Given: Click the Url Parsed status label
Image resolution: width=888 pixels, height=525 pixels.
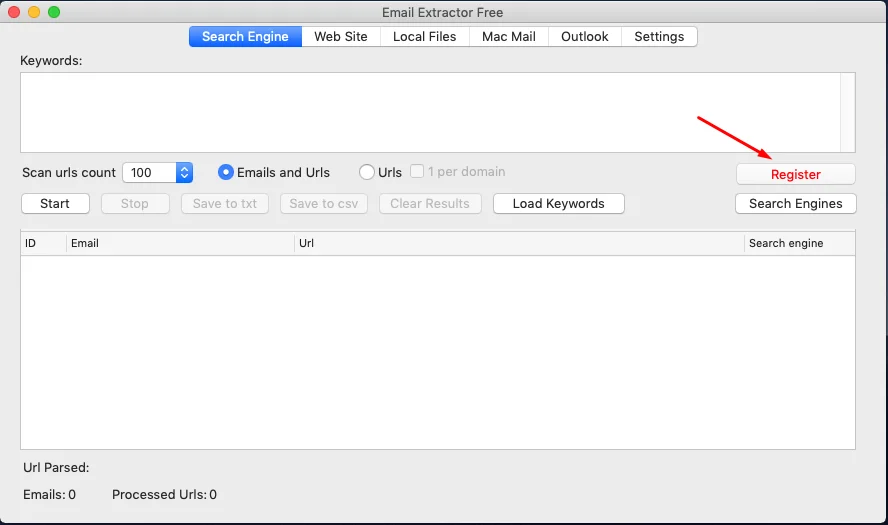Looking at the screenshot, I should (x=56, y=468).
